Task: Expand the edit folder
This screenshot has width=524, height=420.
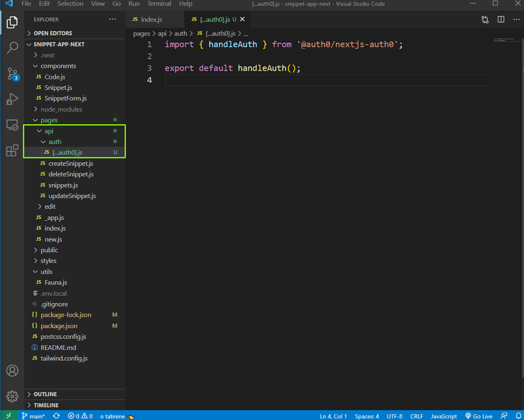Action: pyautogui.click(x=75, y=206)
